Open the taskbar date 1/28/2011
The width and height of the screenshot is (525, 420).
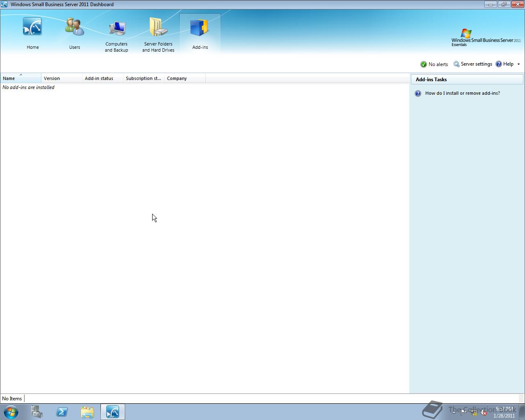[504, 415]
